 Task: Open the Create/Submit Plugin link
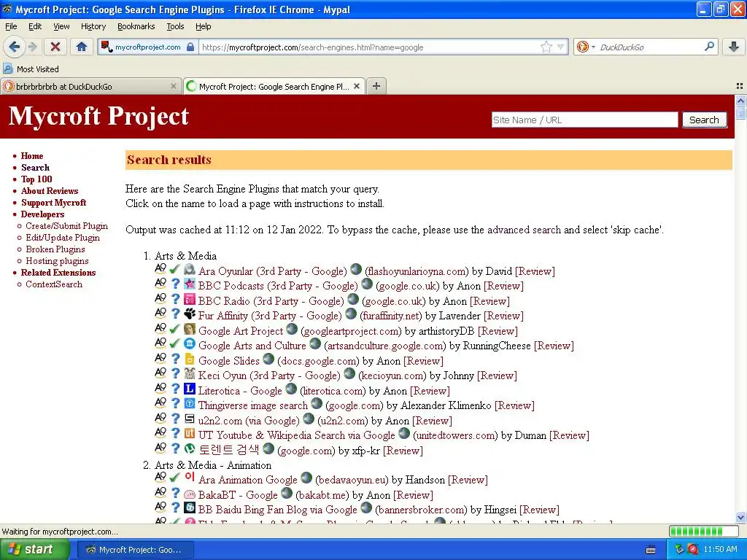click(x=66, y=226)
